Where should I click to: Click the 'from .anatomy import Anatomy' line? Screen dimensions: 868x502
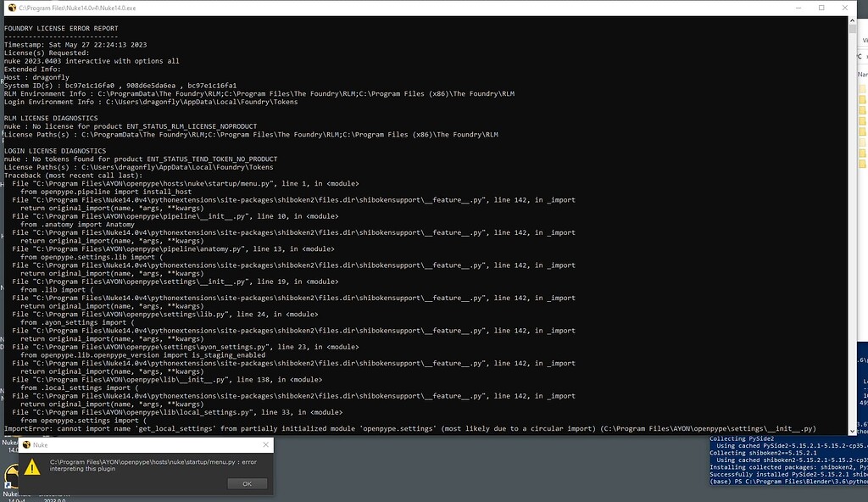tap(77, 225)
